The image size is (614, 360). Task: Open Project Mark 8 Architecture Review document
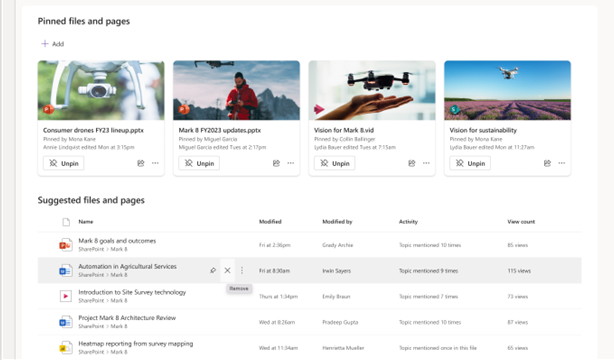(x=127, y=318)
